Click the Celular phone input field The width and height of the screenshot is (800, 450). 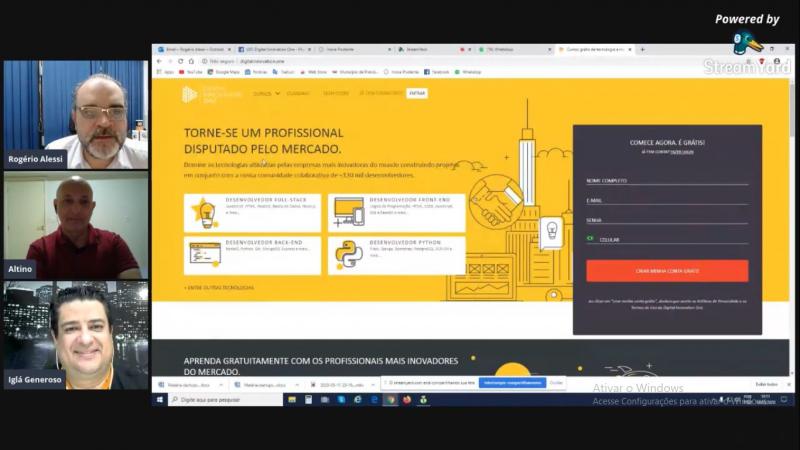click(672, 239)
